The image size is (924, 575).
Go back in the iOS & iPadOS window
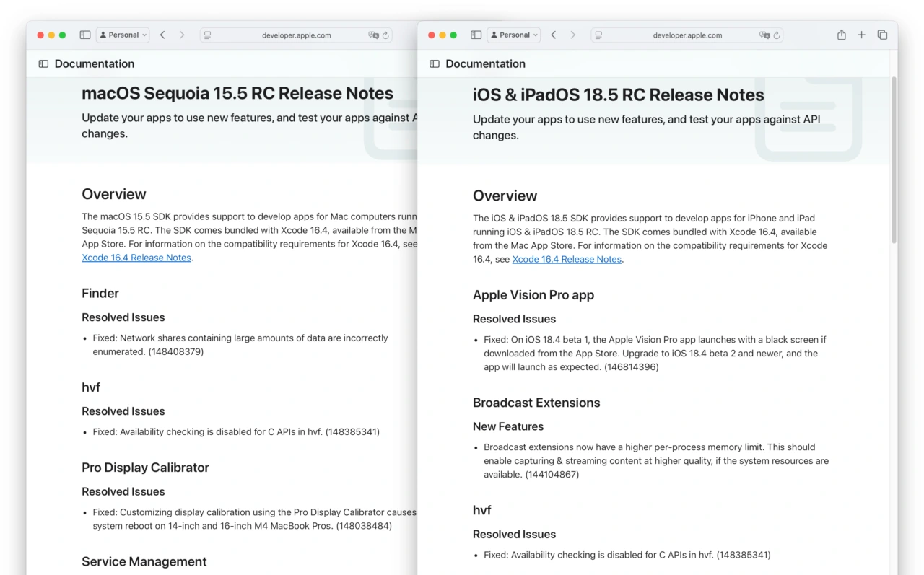coord(554,35)
